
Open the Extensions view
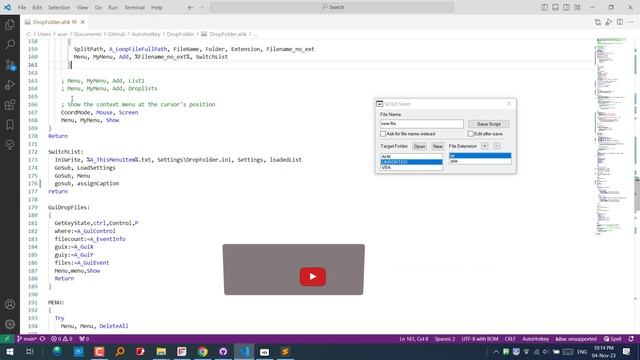pyautogui.click(x=10, y=104)
